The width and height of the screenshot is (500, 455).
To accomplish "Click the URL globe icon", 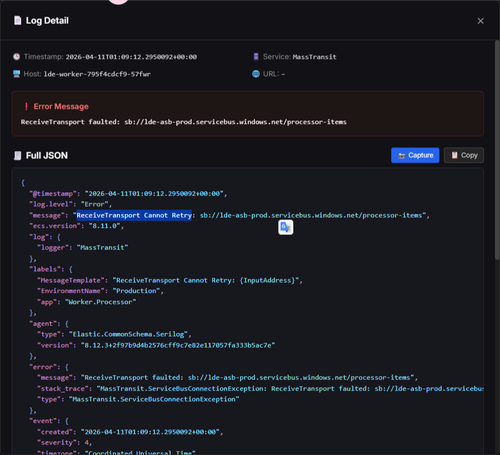I will pos(256,74).
